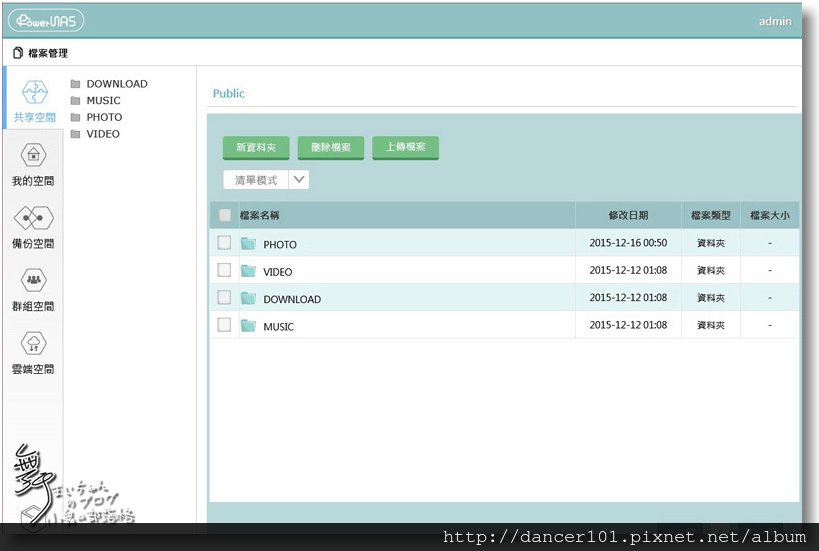Click the 檔案管理 title text

coord(48,53)
